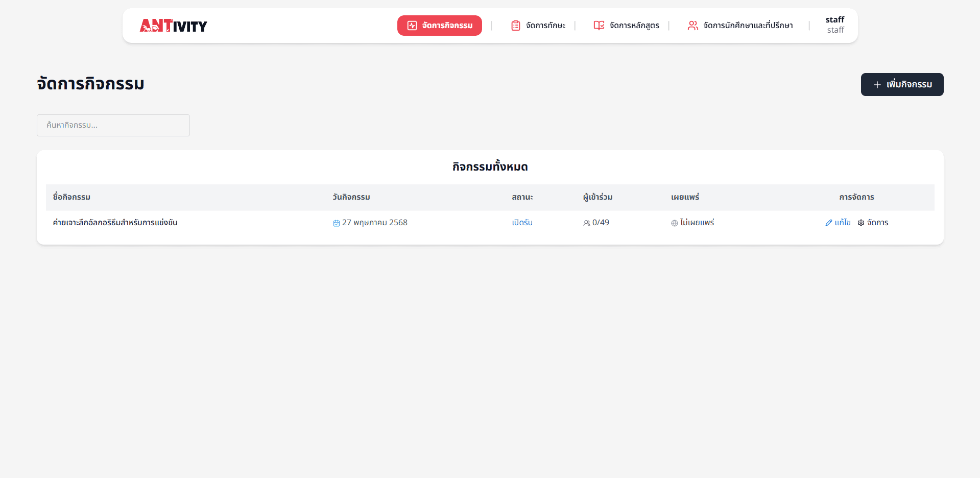The width and height of the screenshot is (980, 478).
Task: Click the เผยแพร่ column header
Action: [x=685, y=197]
